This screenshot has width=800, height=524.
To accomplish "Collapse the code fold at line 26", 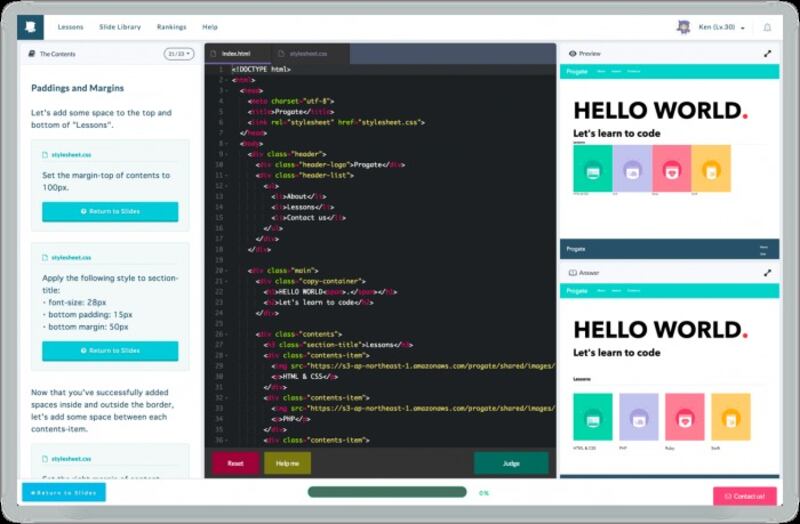I will click(x=227, y=333).
